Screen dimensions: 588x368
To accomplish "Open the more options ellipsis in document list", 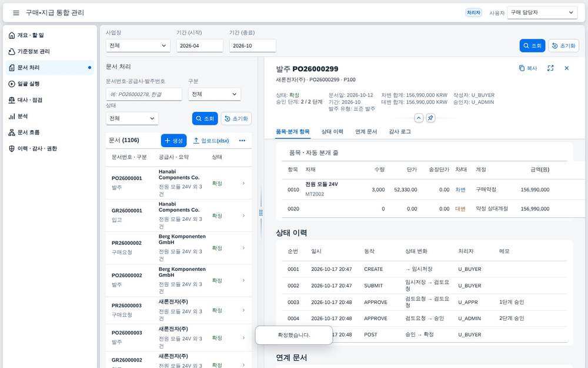I will 242,141.
